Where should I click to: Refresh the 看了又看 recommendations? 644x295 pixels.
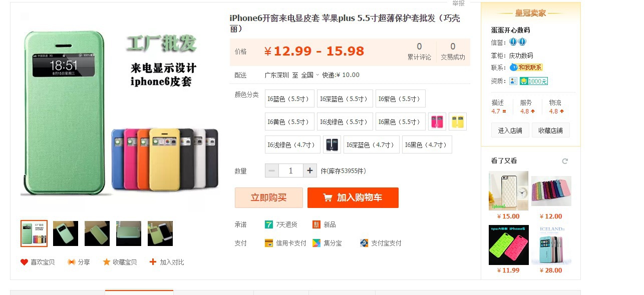(x=565, y=161)
